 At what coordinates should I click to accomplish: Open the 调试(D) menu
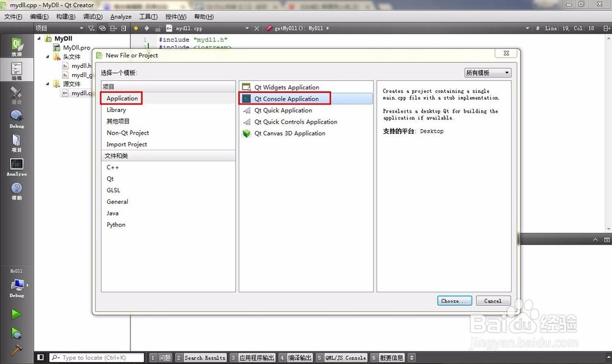point(92,17)
